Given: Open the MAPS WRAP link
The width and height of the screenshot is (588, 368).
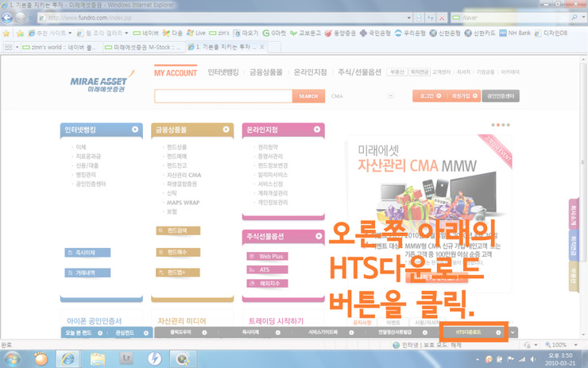Looking at the screenshot, I should [x=183, y=203].
